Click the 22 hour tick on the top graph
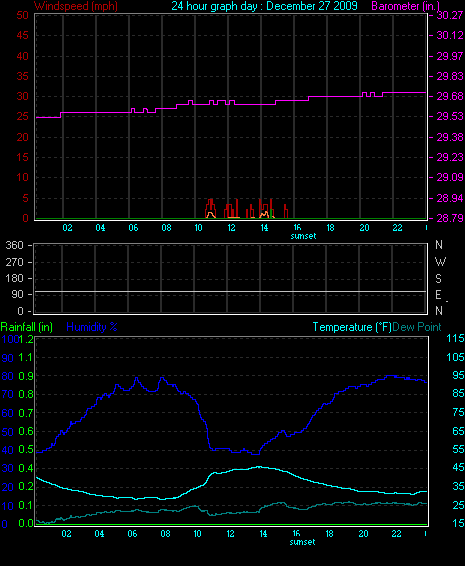Image resolution: width=465 pixels, height=566 pixels. (397, 228)
